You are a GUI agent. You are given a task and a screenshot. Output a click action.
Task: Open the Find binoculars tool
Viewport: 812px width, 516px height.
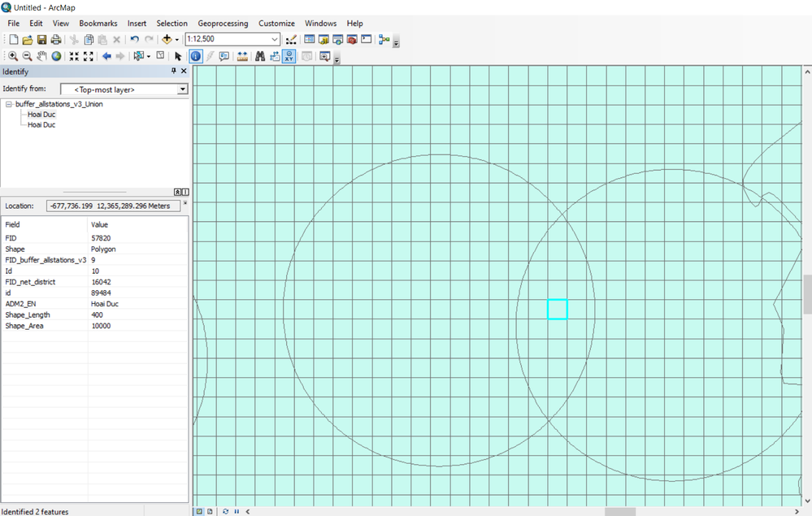point(260,56)
